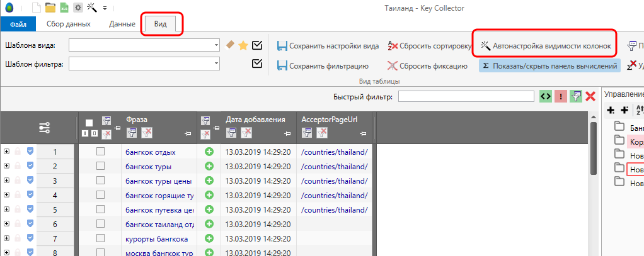Clear filter icon under Дата добавления header
This screenshot has width=644, height=256.
click(x=246, y=132)
